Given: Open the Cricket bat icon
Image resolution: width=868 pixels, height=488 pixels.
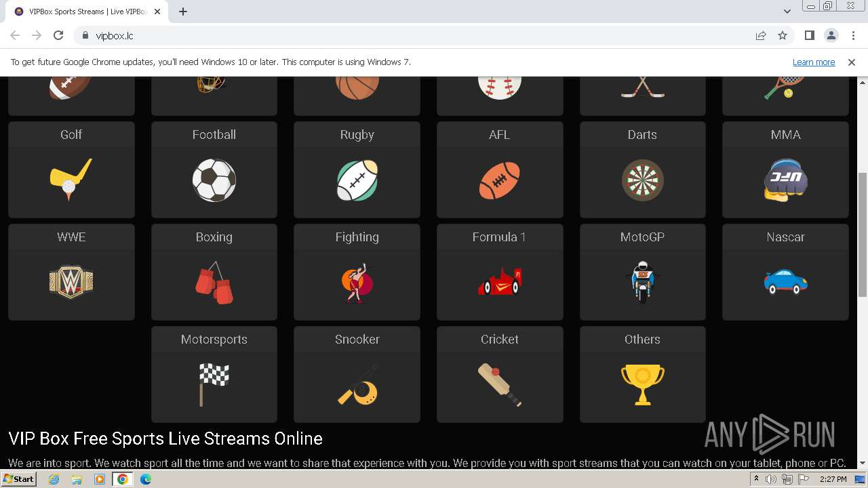Looking at the screenshot, I should point(500,384).
